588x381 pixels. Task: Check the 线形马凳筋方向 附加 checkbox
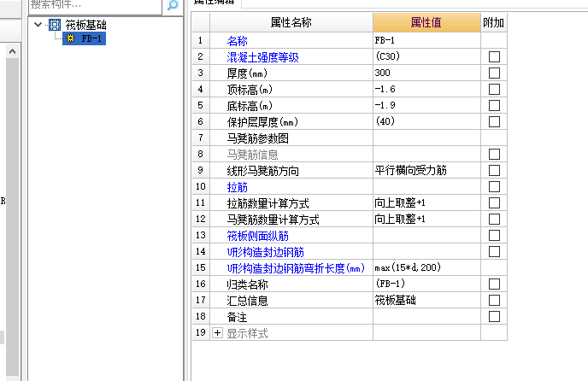[494, 170]
